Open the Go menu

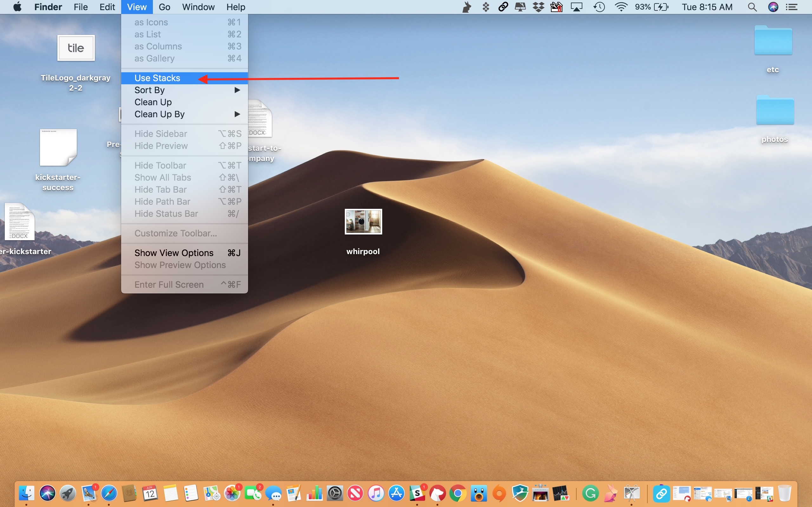[164, 7]
